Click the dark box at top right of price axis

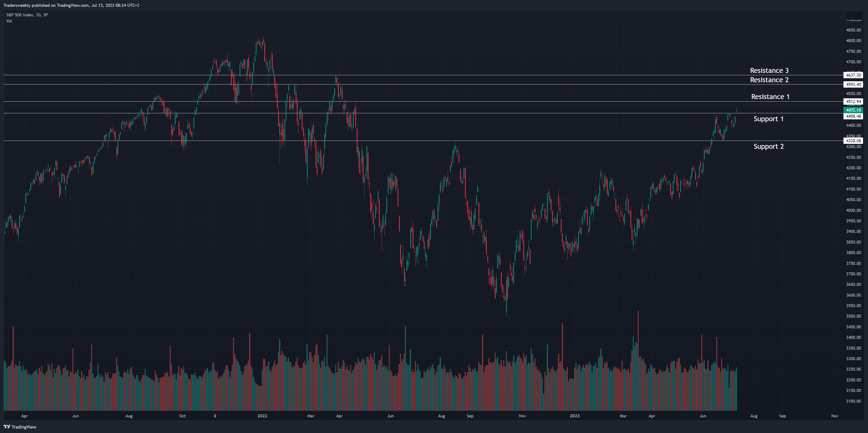click(x=854, y=15)
